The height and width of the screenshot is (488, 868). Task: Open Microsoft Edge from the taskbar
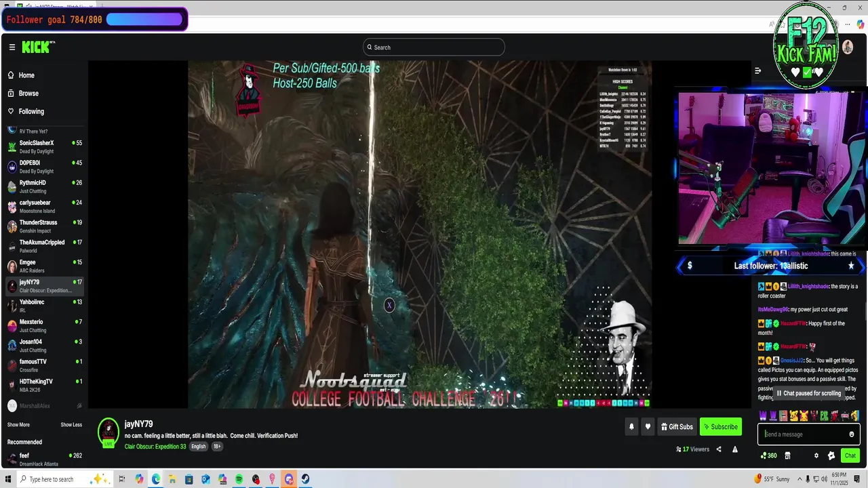pos(156,479)
